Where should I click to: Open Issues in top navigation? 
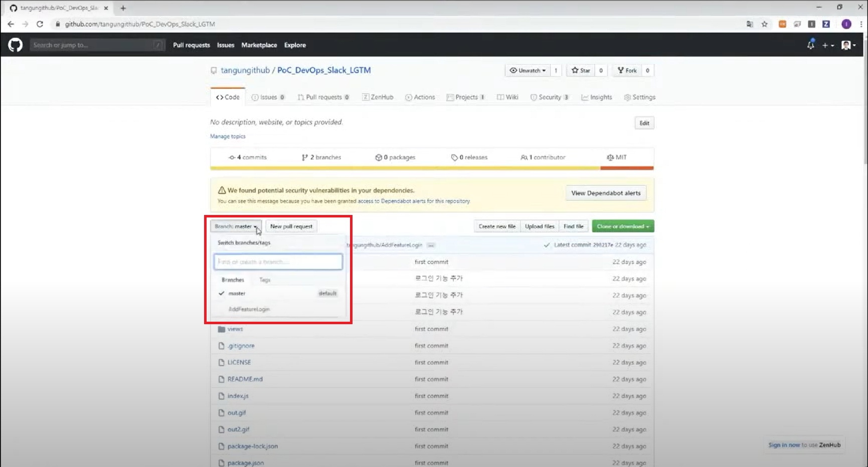pos(226,45)
